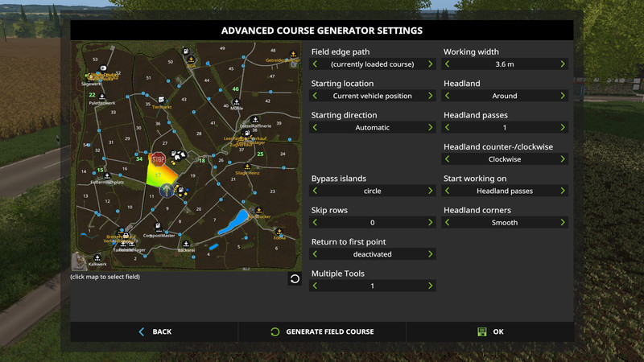This screenshot has width=644, height=362.
Task: Change Field edge path to next option
Action: [431, 64]
